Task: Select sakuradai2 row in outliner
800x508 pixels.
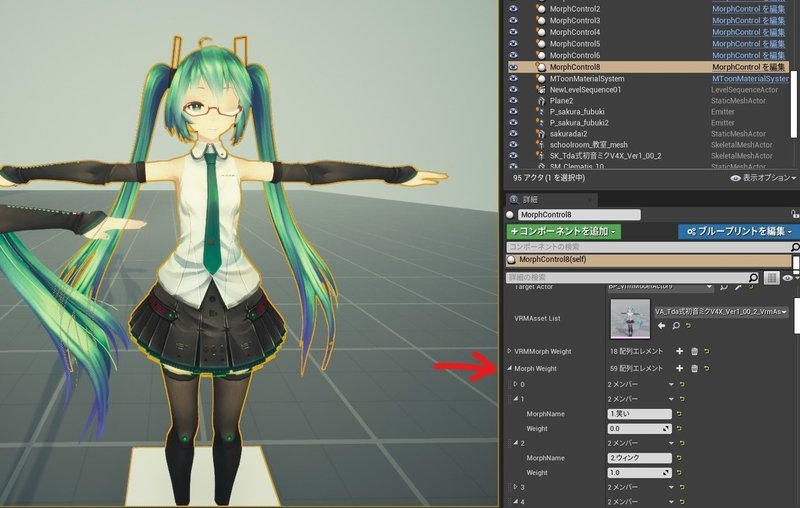Action: tap(648, 134)
